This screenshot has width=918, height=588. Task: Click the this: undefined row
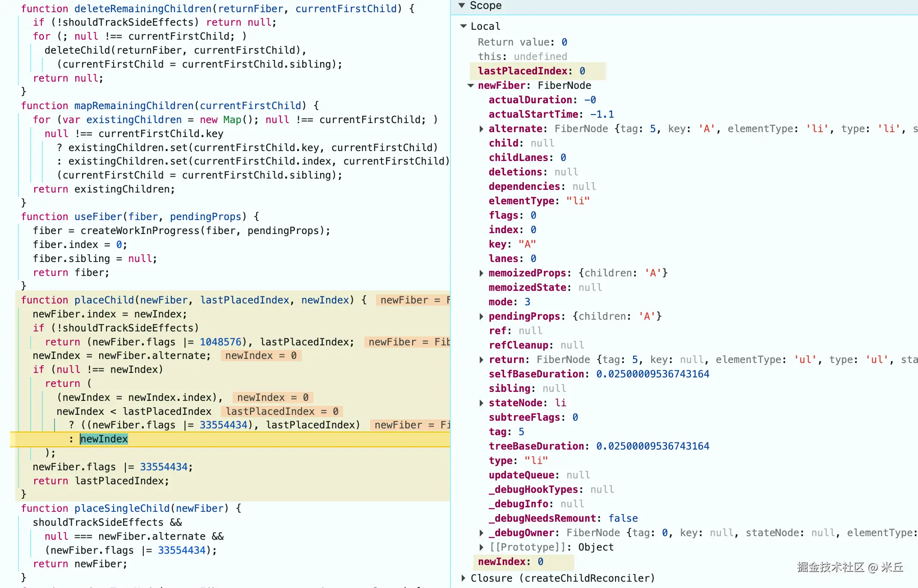[523, 57]
